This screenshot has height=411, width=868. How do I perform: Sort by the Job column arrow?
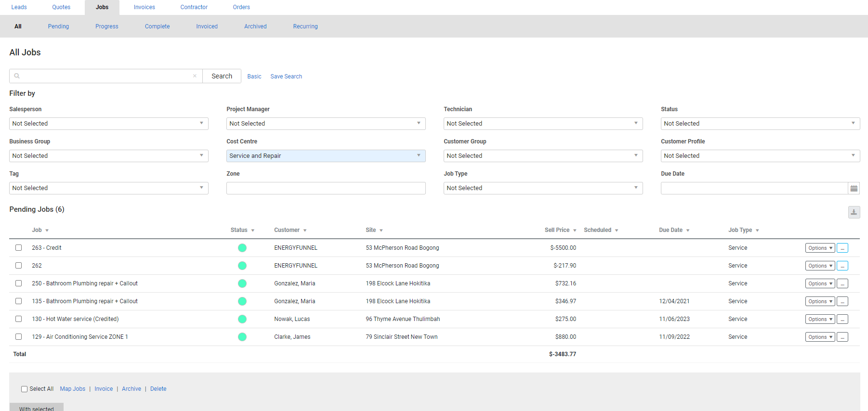47,231
